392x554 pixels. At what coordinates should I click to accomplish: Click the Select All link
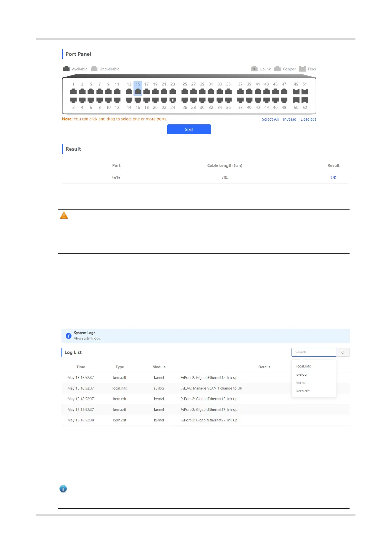click(270, 119)
